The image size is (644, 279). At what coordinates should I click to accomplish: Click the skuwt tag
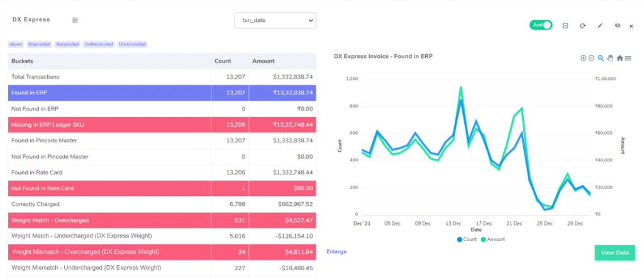pos(16,44)
